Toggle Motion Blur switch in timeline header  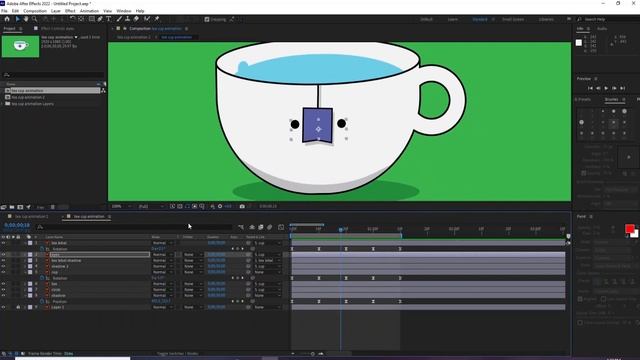tap(269, 227)
